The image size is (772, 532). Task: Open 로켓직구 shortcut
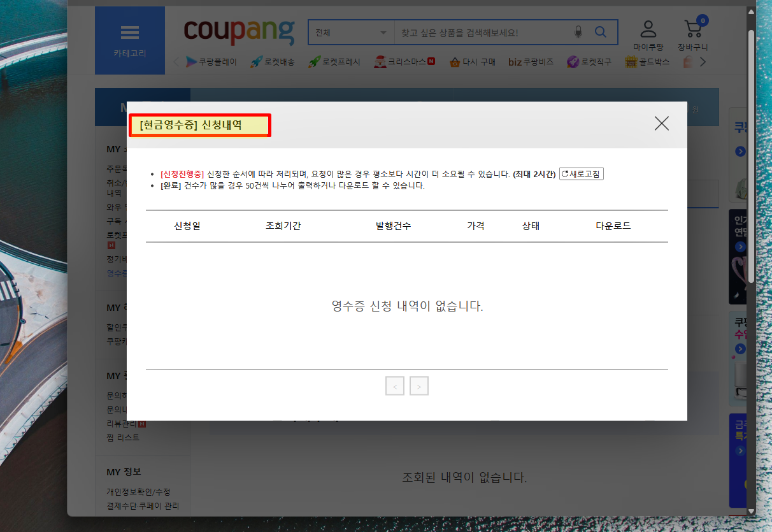pos(589,62)
